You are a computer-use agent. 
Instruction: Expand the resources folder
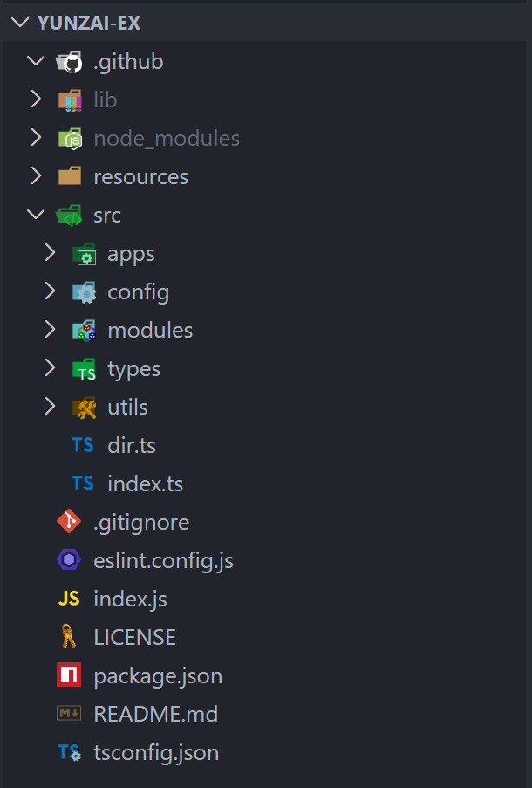click(35, 176)
